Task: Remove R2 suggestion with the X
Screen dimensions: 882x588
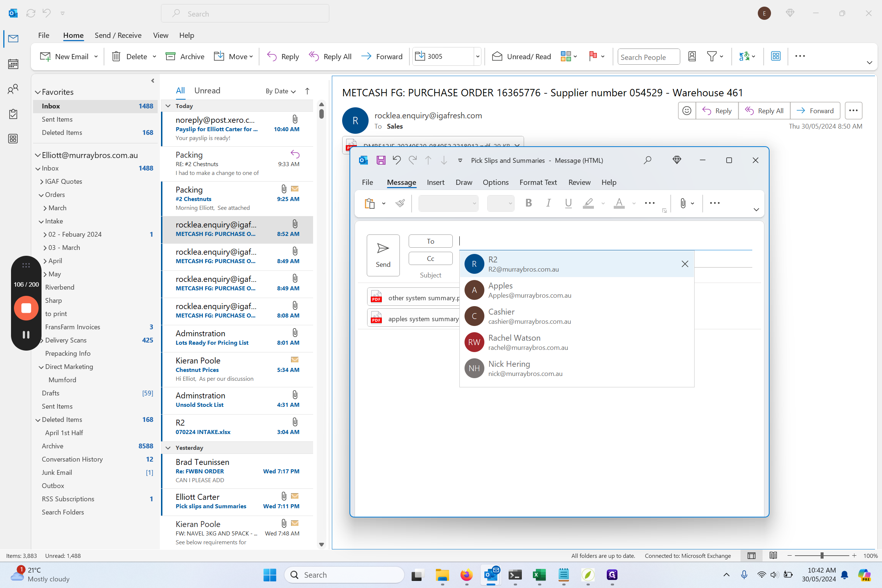Action: pos(685,264)
